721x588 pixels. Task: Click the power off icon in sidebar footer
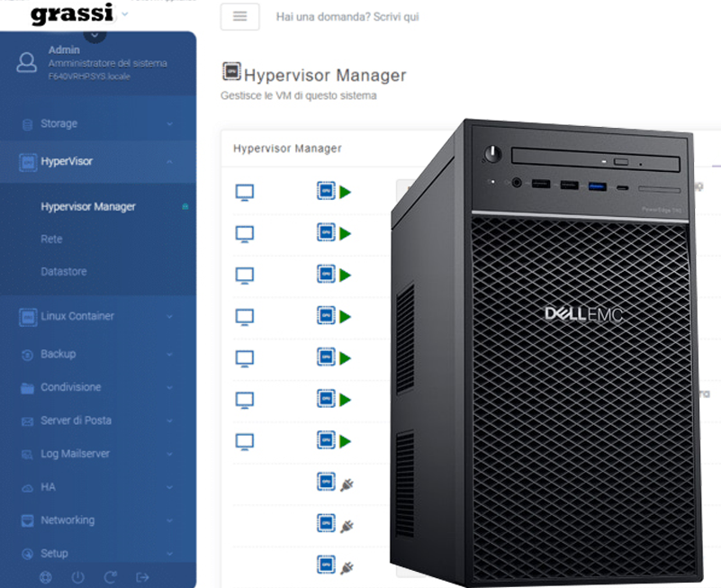77,577
